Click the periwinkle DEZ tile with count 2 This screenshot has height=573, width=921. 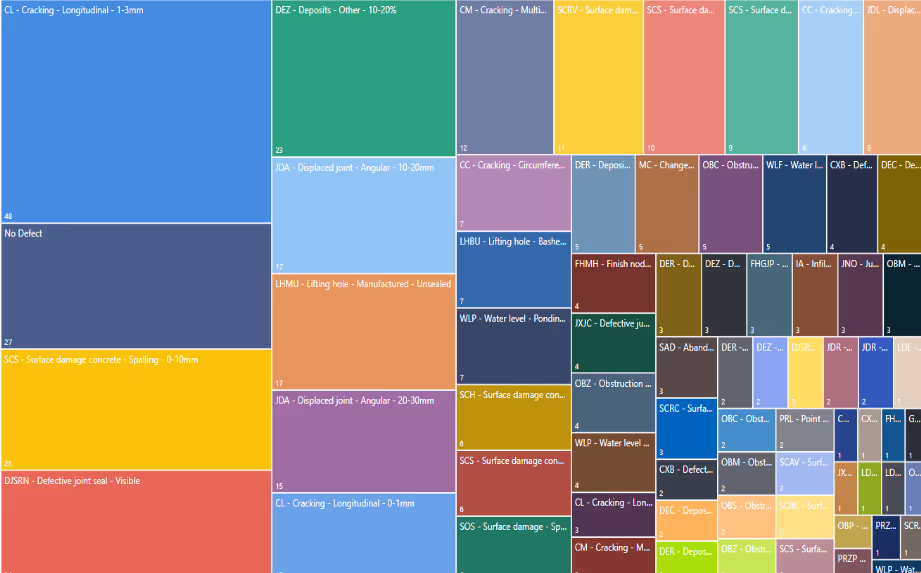pos(770,372)
